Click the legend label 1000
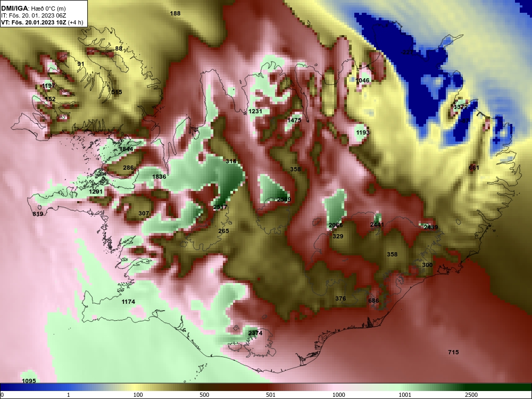This screenshot has height=399, width=532. (x=338, y=395)
